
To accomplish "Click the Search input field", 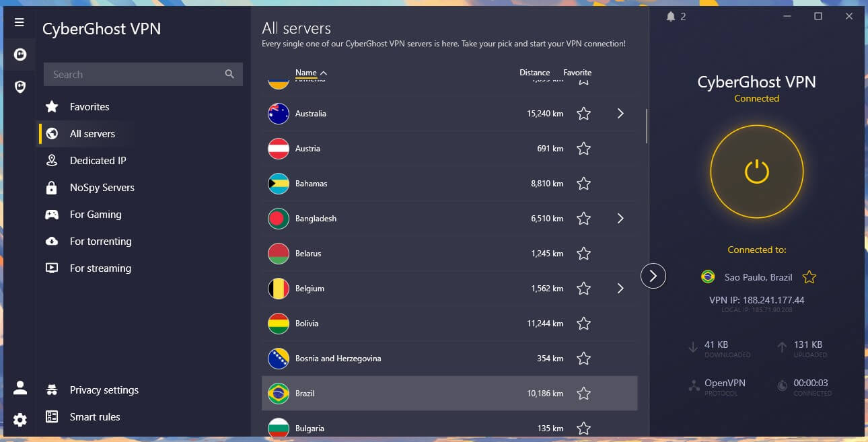I will coord(143,74).
